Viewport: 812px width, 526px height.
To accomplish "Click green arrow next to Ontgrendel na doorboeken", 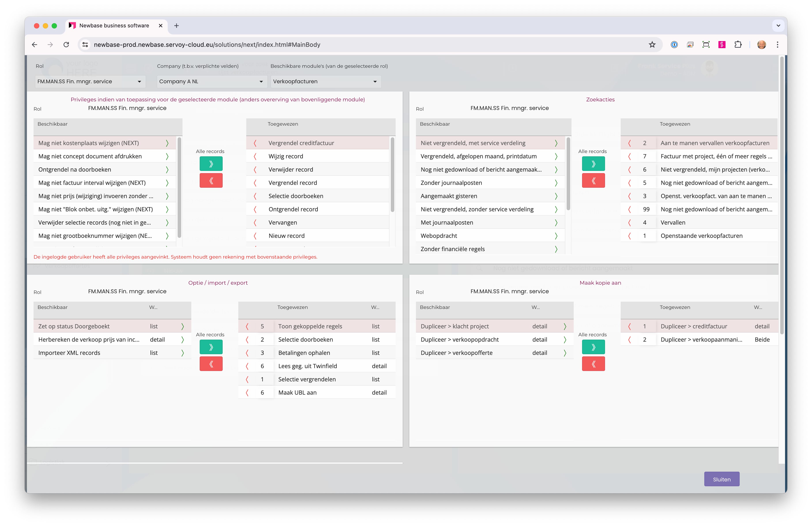I will coord(167,170).
